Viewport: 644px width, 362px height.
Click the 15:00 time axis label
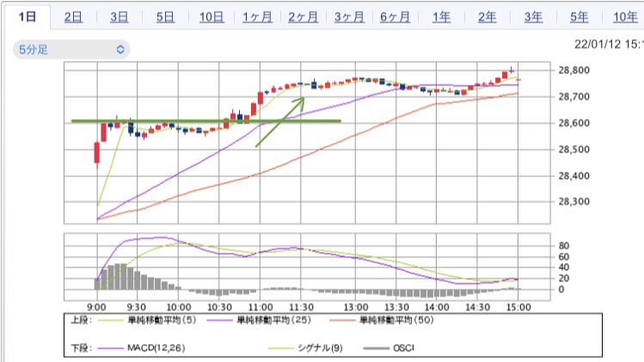pyautogui.click(x=518, y=307)
